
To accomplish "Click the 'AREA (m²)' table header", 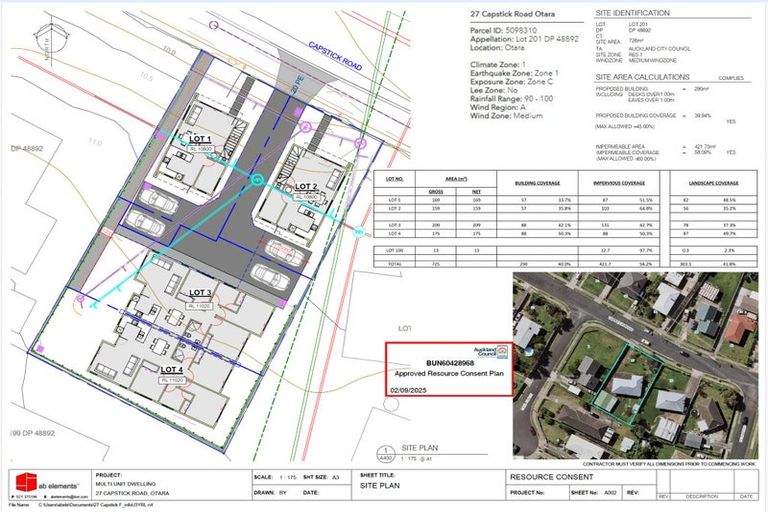I will coord(456,179).
